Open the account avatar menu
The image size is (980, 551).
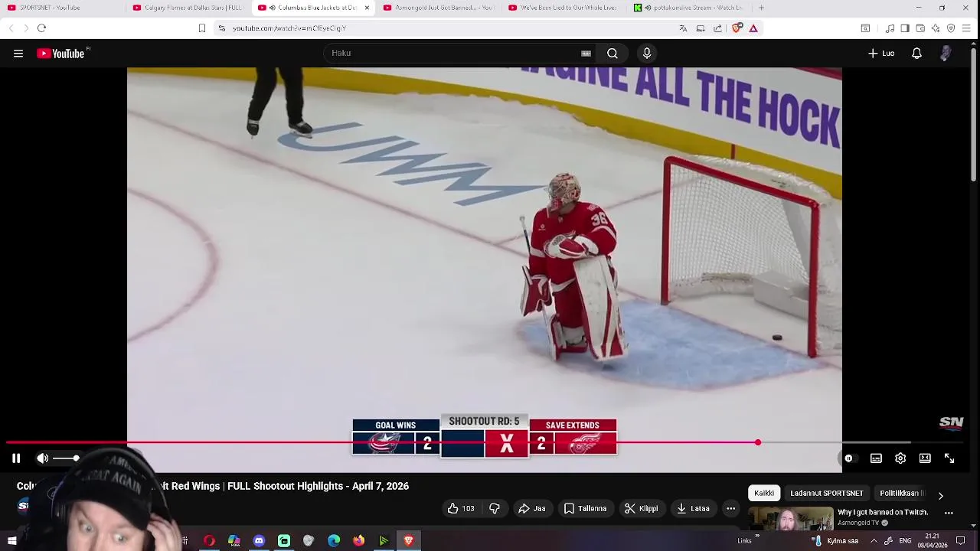click(x=946, y=53)
